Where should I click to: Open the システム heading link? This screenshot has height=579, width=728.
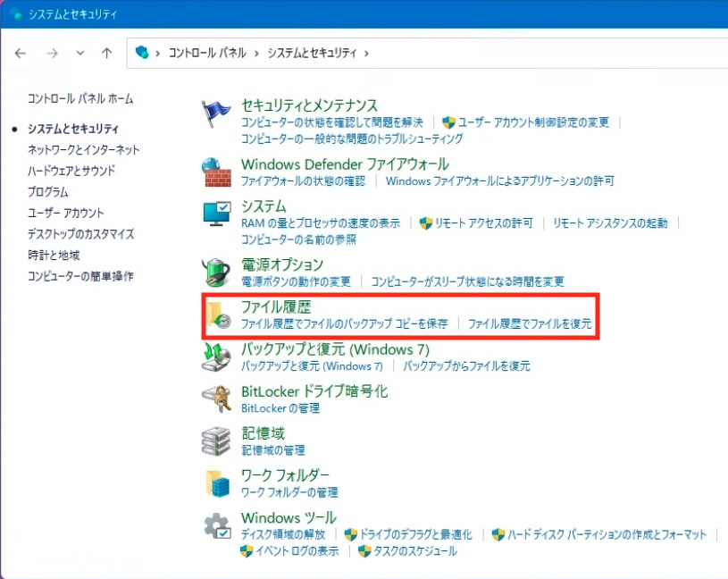coord(264,206)
